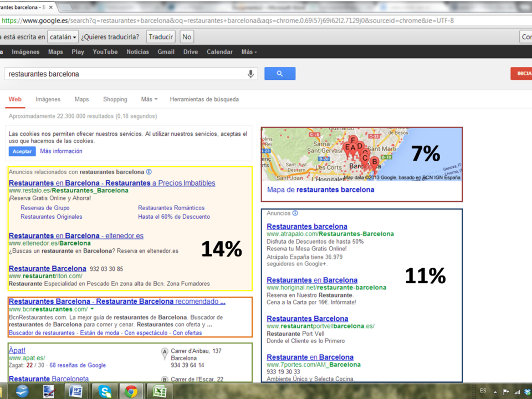
Task: Click the info icon next to right-column 'Anuncios'
Action: tap(295, 213)
